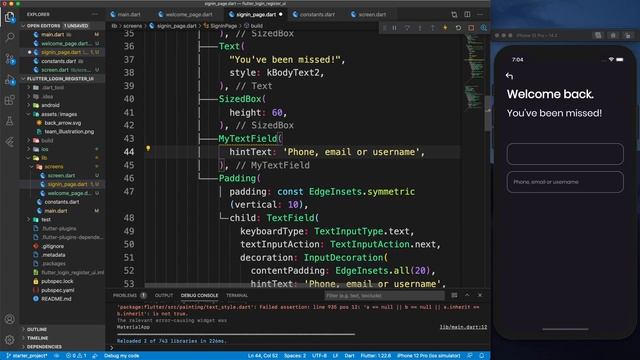
Task: Open the Search view in activity bar
Action: tap(9, 38)
